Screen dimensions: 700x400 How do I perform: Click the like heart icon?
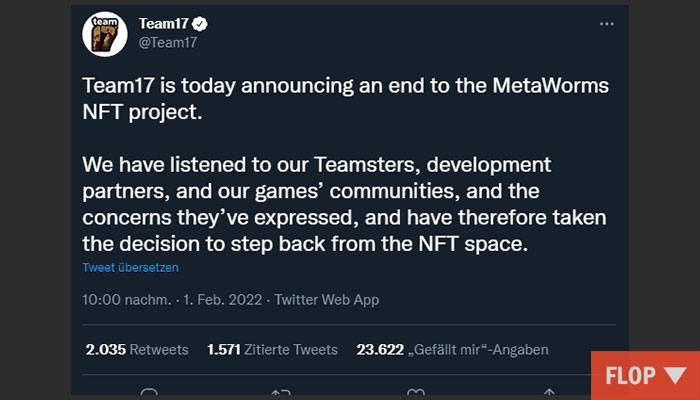tap(416, 393)
